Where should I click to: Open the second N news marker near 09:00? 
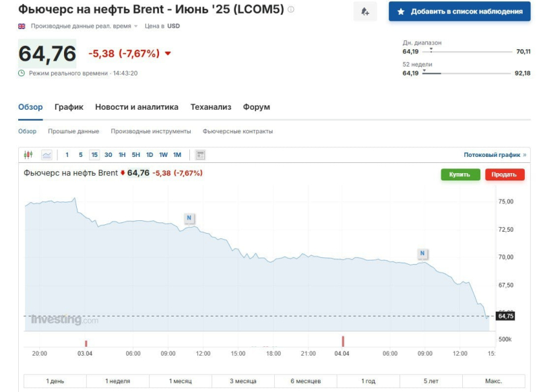pyautogui.click(x=422, y=253)
